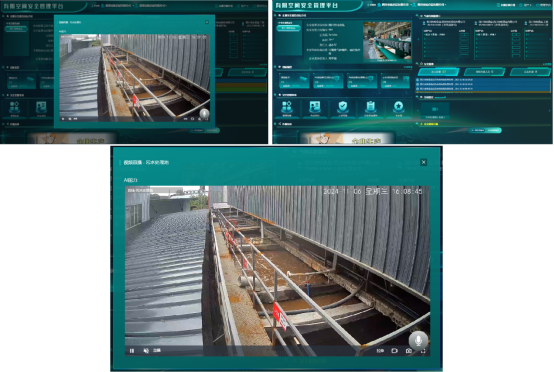Start recording with the video record icon
Image resolution: width=554 pixels, height=372 pixels.
(x=395, y=351)
